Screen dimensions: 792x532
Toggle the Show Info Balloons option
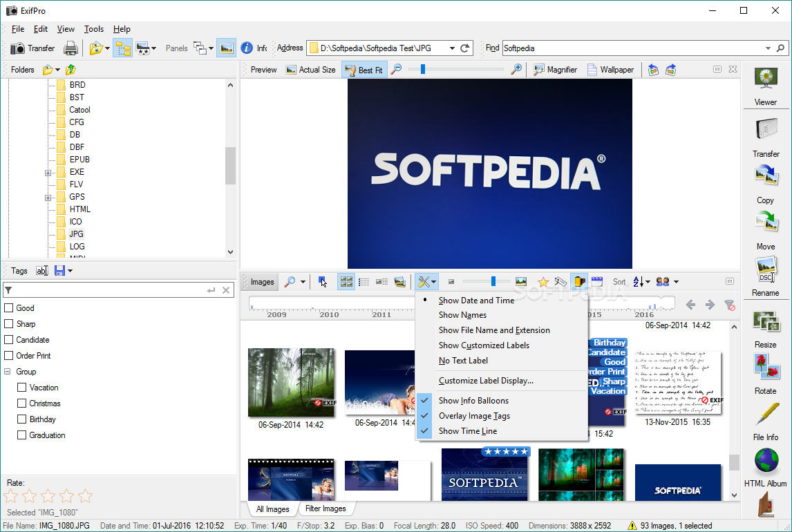pos(502,400)
